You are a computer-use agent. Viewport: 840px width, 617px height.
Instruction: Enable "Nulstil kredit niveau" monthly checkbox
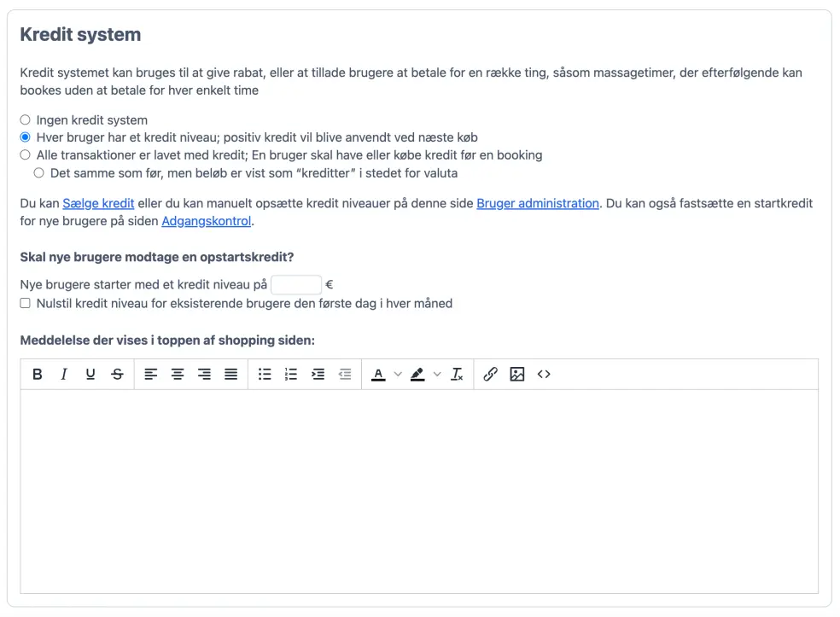click(x=25, y=303)
